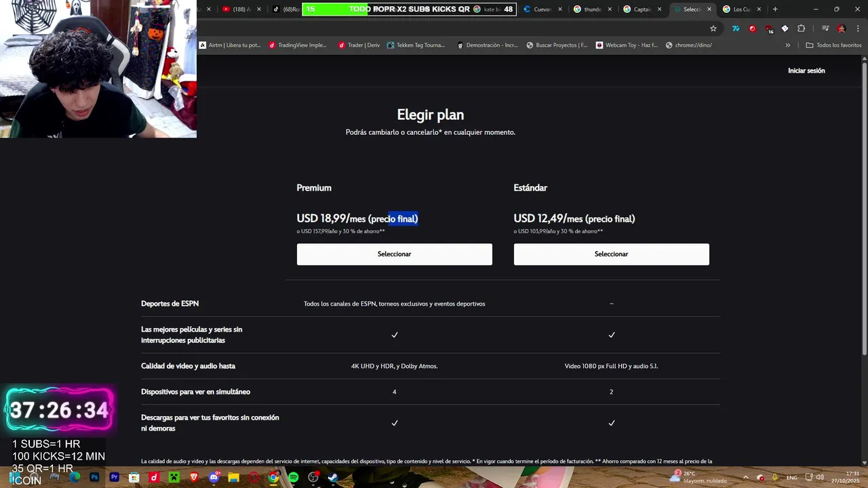Image resolution: width=868 pixels, height=488 pixels.
Task: Open the Webcam Toy bookmark
Action: tap(627, 45)
